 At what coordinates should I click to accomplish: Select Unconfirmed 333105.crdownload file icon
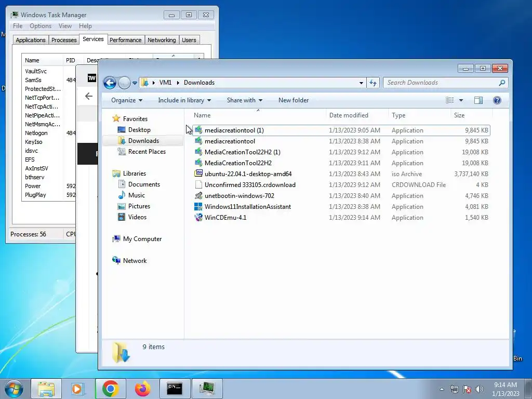(x=198, y=184)
